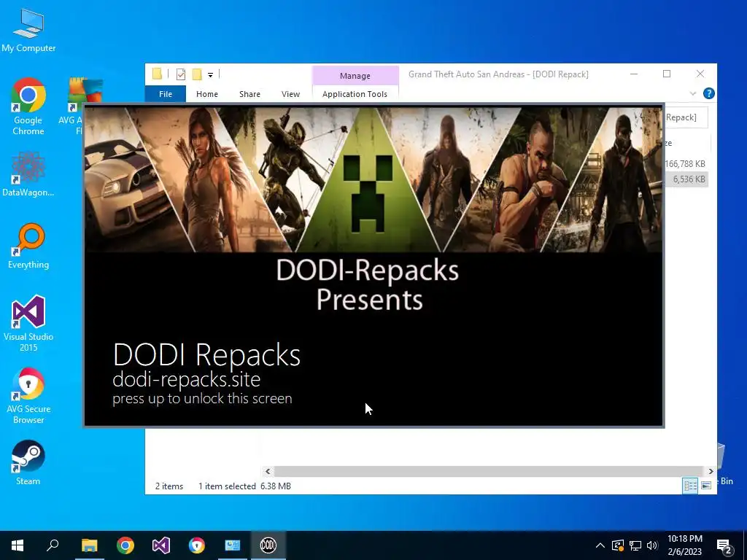The height and width of the screenshot is (560, 747).
Task: Open security warning tray icon
Action: 618,545
